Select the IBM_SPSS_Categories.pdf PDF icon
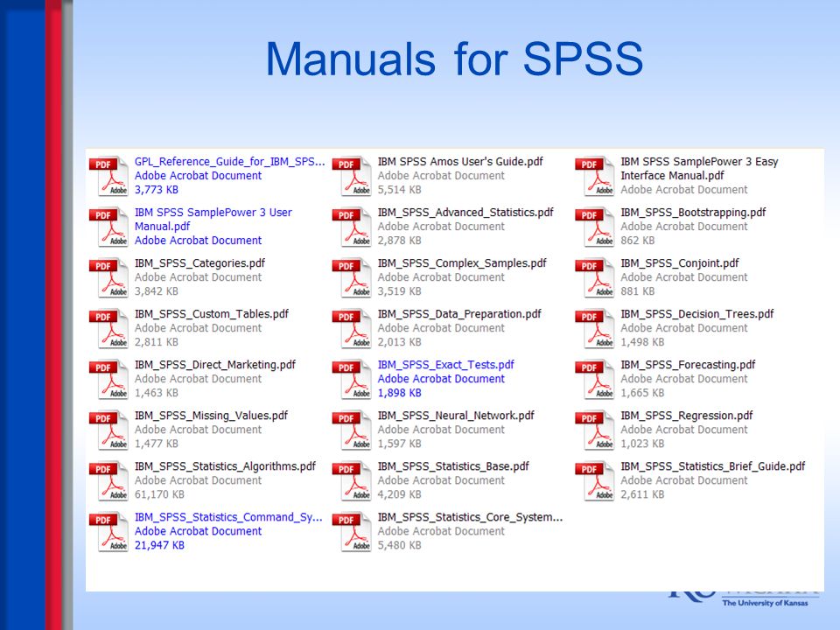840x630 pixels. (108, 277)
